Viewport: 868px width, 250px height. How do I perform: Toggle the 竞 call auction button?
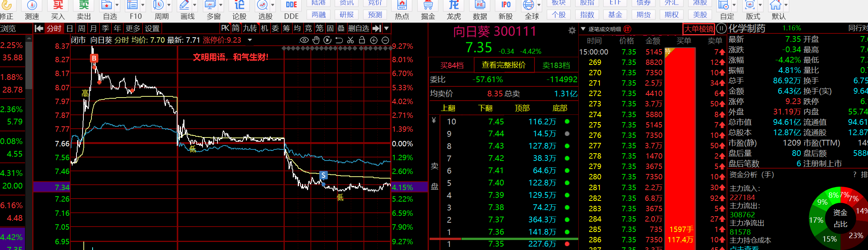pyautogui.click(x=308, y=28)
